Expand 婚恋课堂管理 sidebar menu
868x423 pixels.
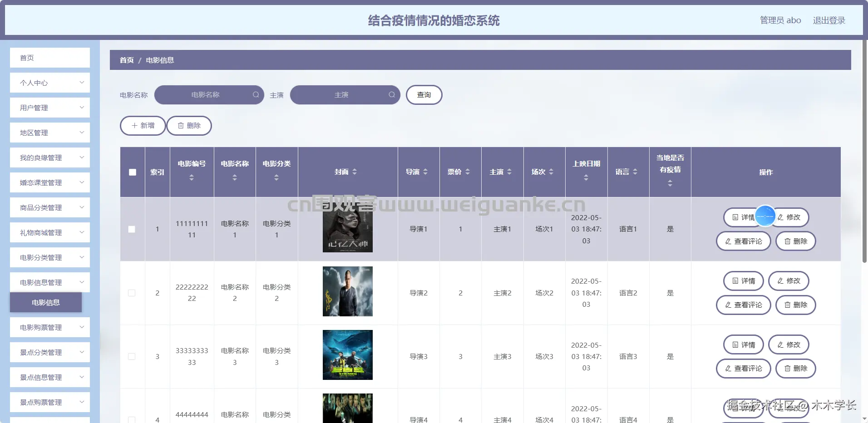(x=50, y=182)
